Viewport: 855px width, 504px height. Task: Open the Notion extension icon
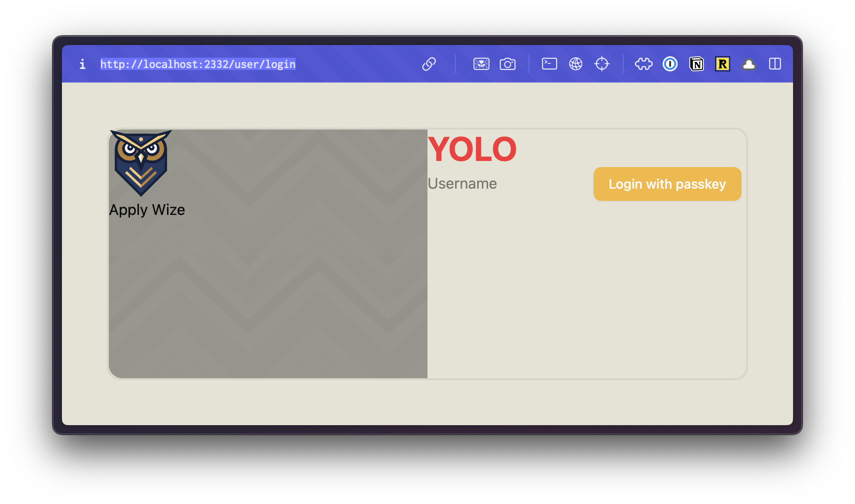(x=696, y=64)
